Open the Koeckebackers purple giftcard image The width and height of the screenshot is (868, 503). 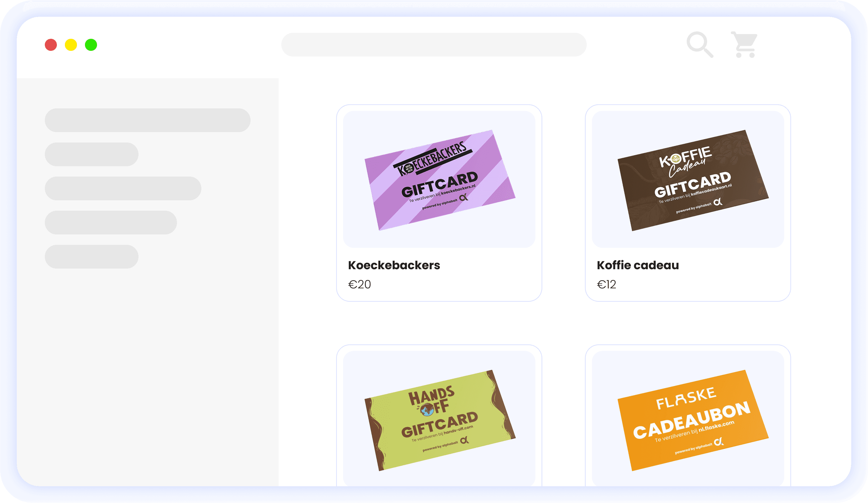(440, 180)
